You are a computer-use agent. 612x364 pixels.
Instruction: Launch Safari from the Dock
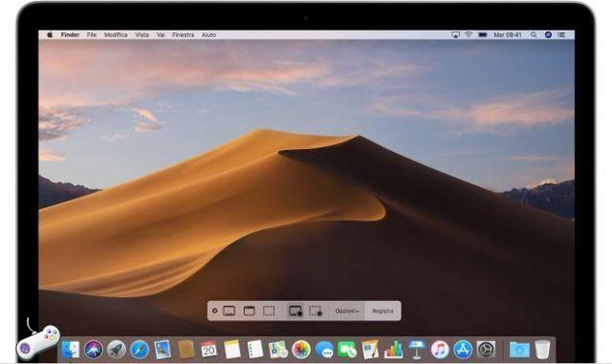[140, 350]
